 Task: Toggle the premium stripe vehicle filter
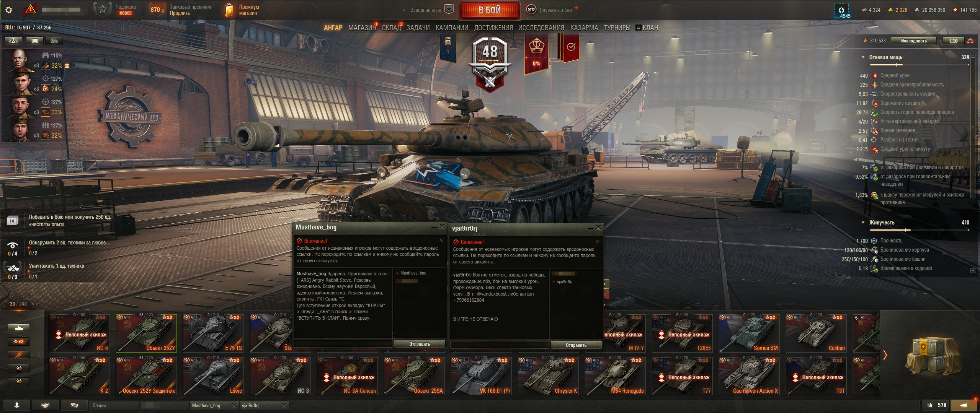point(18,355)
